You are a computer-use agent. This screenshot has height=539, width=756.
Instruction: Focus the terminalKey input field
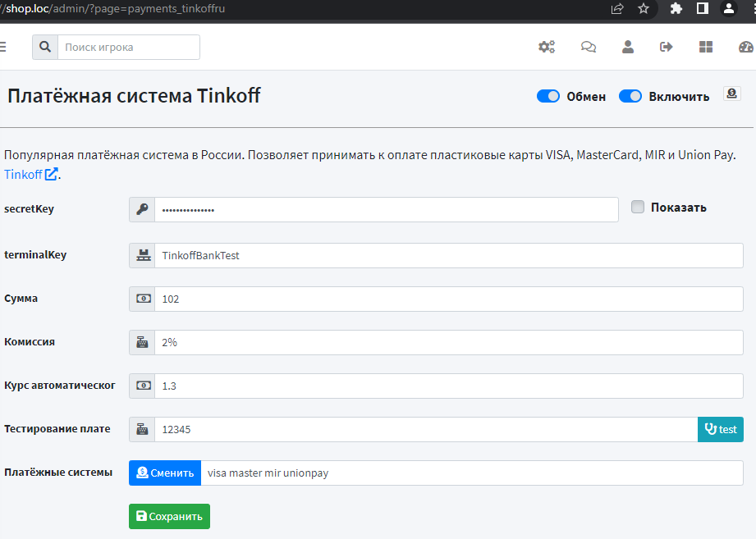448,255
